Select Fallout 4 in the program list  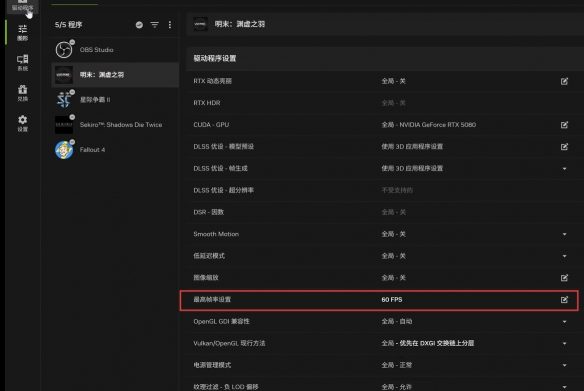pyautogui.click(x=115, y=149)
